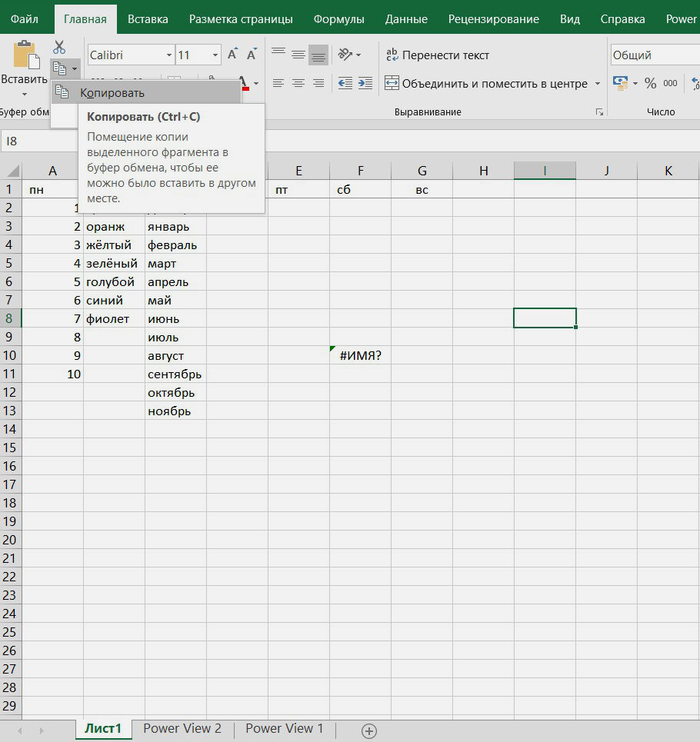This screenshot has height=742, width=700.
Task: Open the font color arrow dropdown
Action: [x=256, y=83]
